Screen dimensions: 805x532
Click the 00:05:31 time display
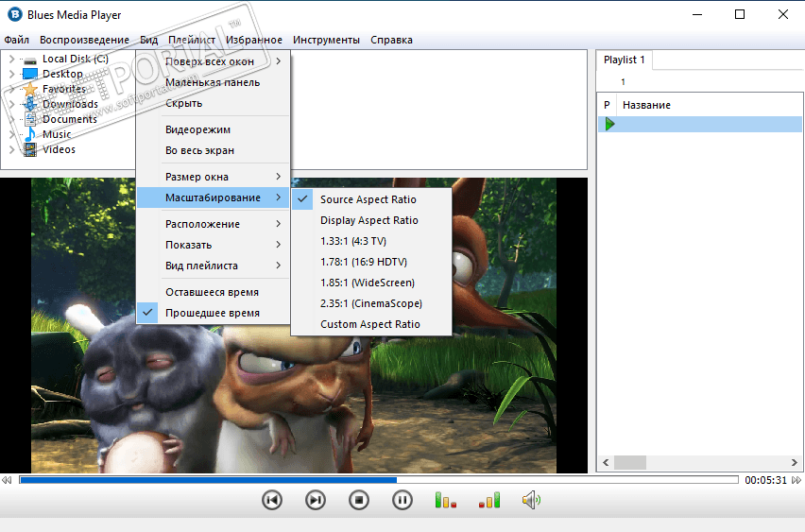pos(765,480)
